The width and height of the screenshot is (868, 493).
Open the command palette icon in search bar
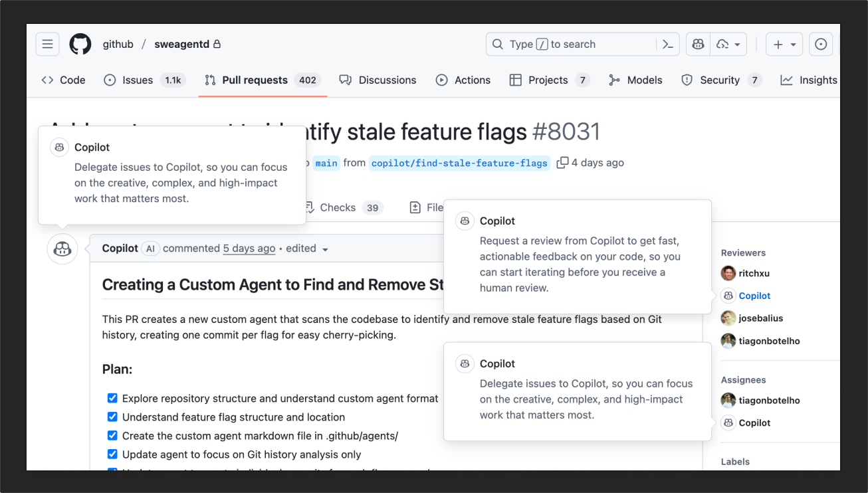668,45
